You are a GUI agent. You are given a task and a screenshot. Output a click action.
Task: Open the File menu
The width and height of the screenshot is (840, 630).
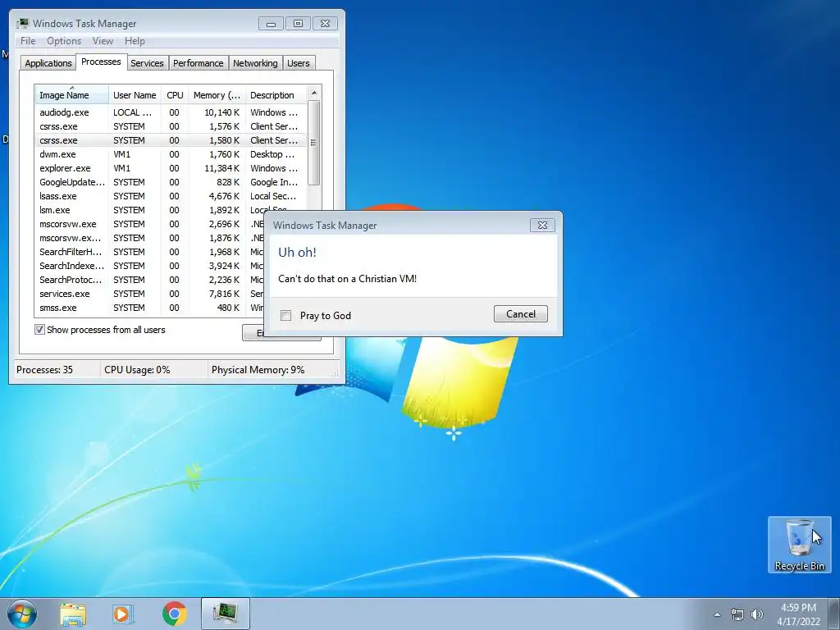click(28, 41)
